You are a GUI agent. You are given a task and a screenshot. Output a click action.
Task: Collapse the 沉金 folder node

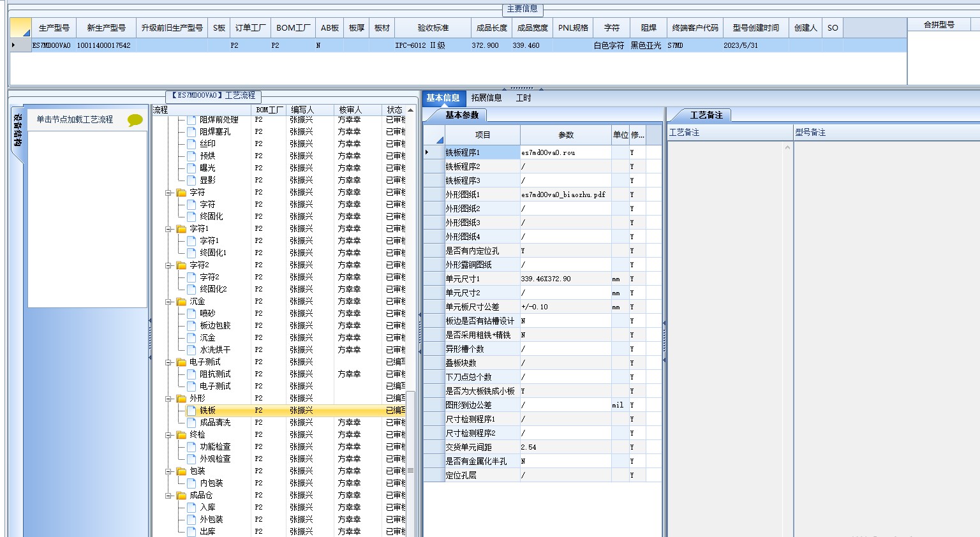click(x=169, y=302)
